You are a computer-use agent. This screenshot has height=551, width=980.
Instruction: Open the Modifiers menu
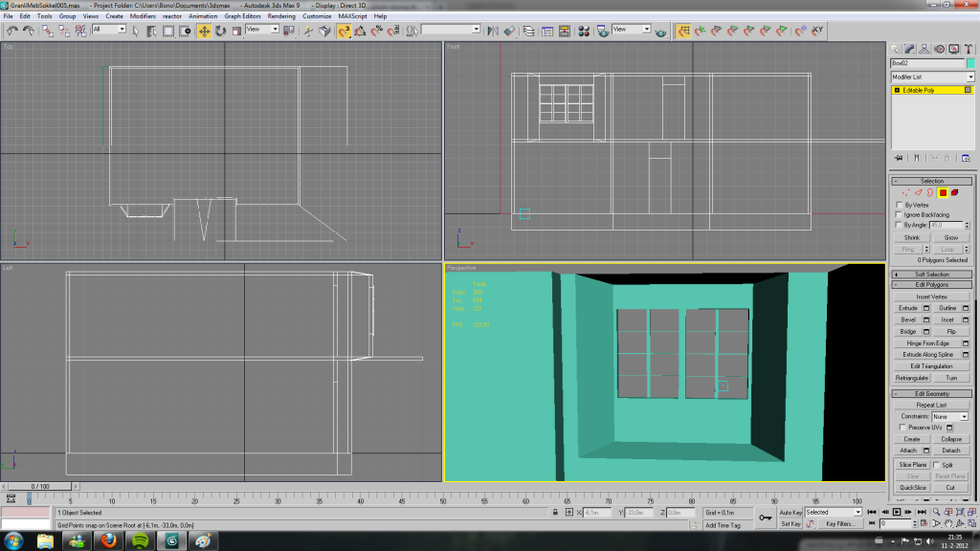[143, 16]
